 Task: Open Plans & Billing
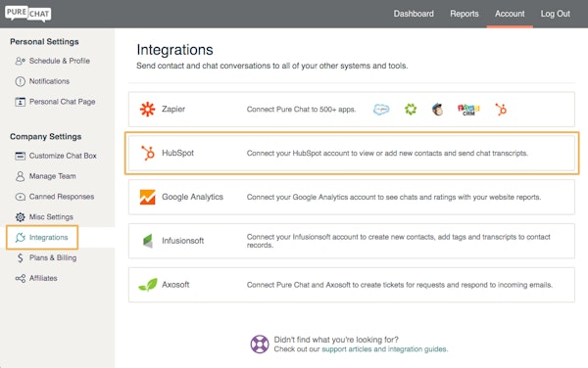point(53,258)
